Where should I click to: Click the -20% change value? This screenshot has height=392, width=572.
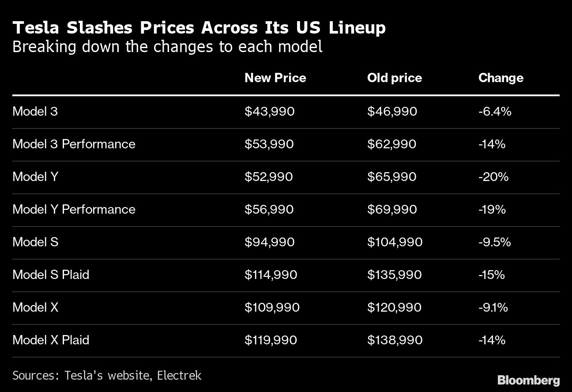coord(493,177)
